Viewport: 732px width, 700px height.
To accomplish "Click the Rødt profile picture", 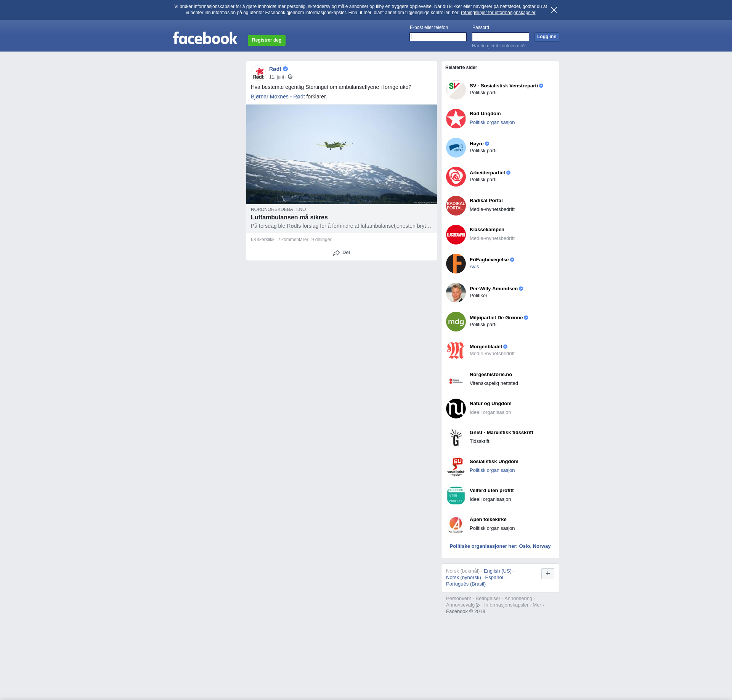I will click(x=258, y=73).
